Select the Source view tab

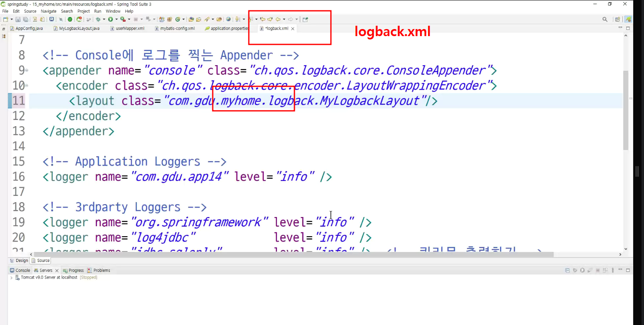[41, 261]
